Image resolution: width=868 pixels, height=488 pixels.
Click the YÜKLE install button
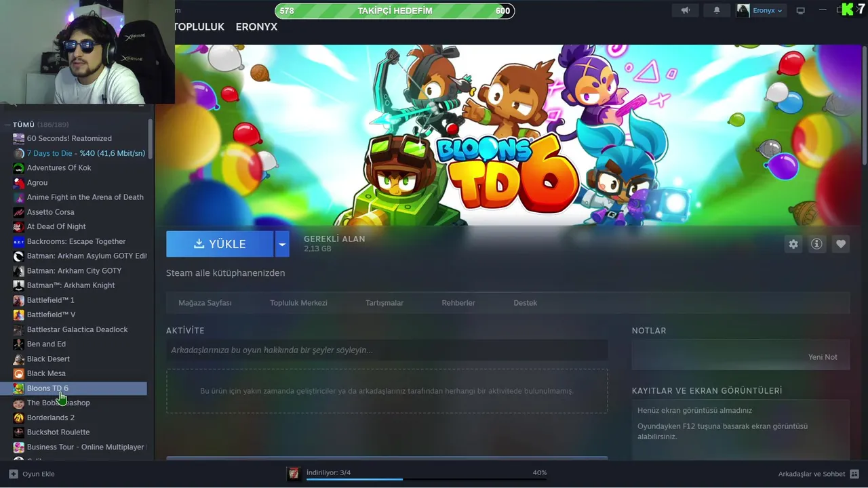(220, 244)
